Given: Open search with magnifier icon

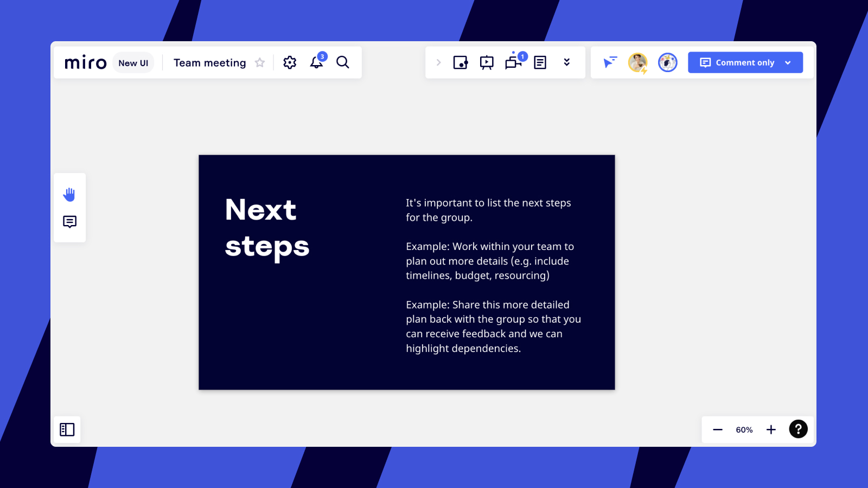Looking at the screenshot, I should (x=343, y=63).
